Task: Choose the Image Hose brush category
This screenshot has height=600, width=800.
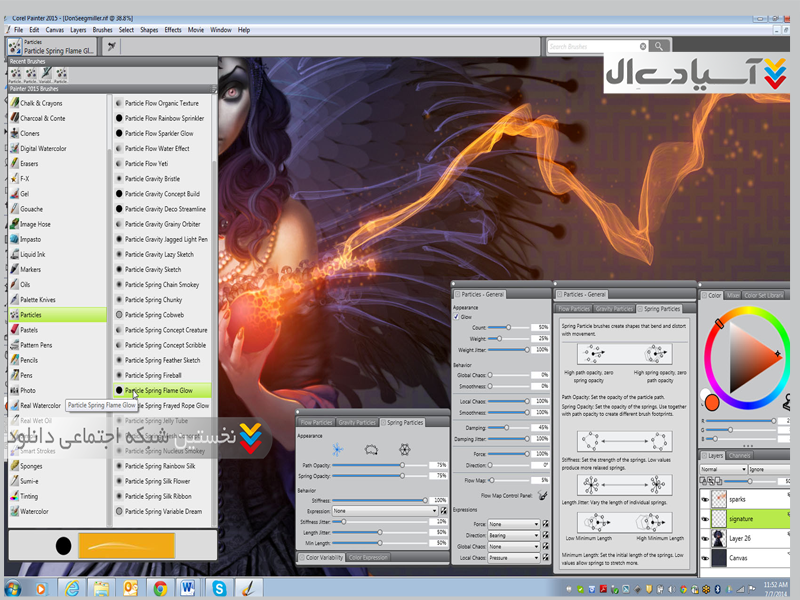Action: pyautogui.click(x=35, y=224)
